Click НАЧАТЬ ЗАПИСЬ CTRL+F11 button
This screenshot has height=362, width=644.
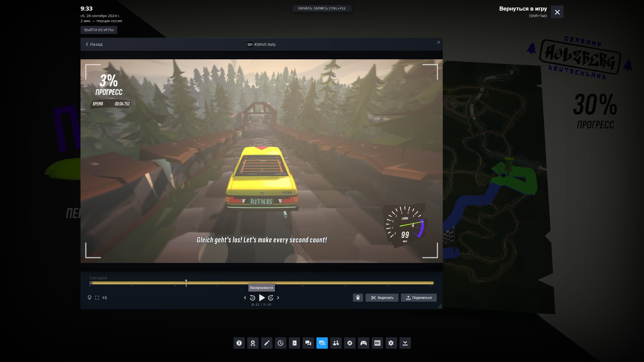pyautogui.click(x=322, y=8)
